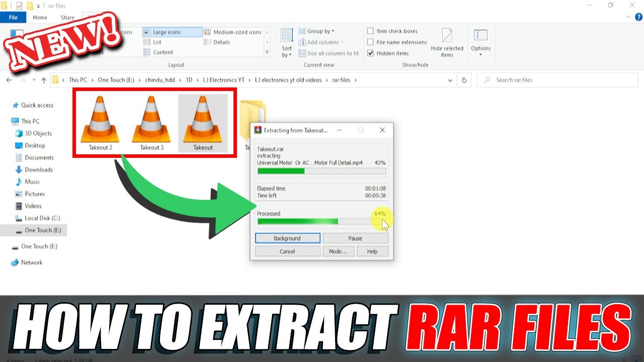
Task: Open address bar history dropdown
Action: pyautogui.click(x=451, y=80)
